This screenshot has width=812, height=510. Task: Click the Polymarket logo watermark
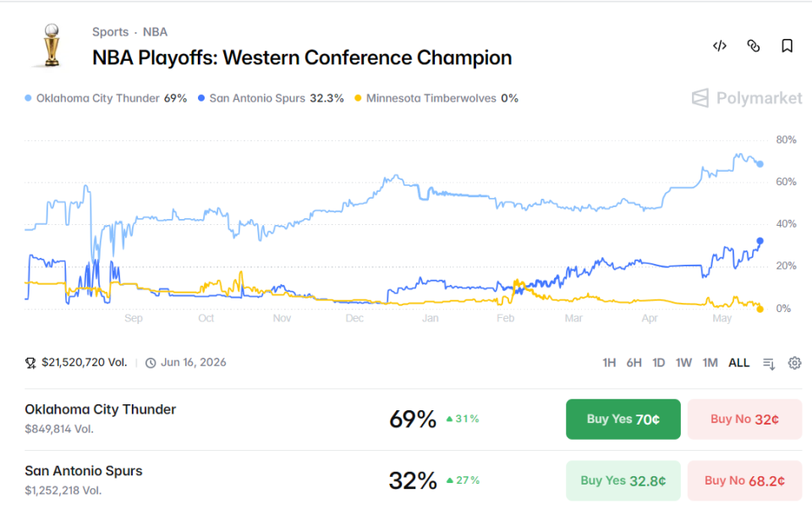[x=747, y=98]
